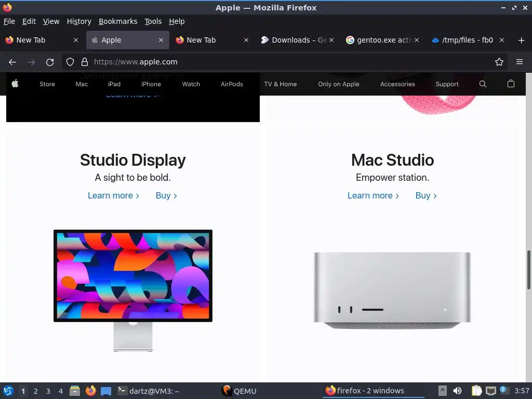The height and width of the screenshot is (399, 532).
Task: Open Only on Apple navigation link
Action: point(339,84)
